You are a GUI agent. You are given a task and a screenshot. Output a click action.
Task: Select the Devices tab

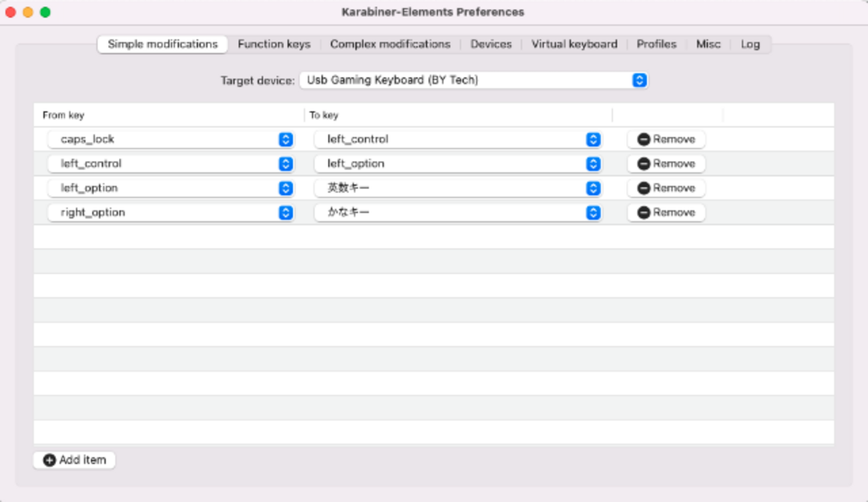coord(491,44)
